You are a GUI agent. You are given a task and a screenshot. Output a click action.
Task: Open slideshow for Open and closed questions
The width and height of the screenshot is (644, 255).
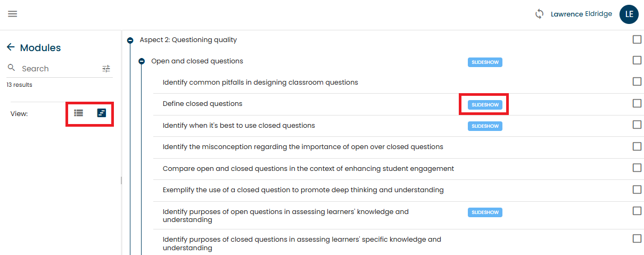[x=485, y=62]
